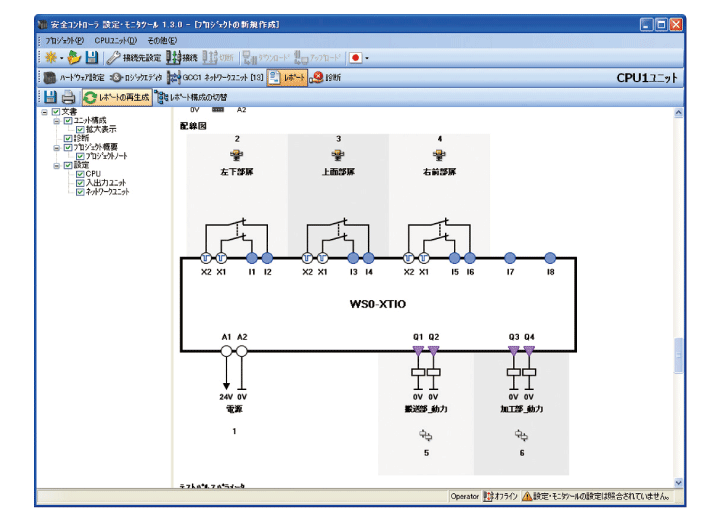Open the Japan flag language dropdown arrow
720x520 pixels.
pos(367,58)
